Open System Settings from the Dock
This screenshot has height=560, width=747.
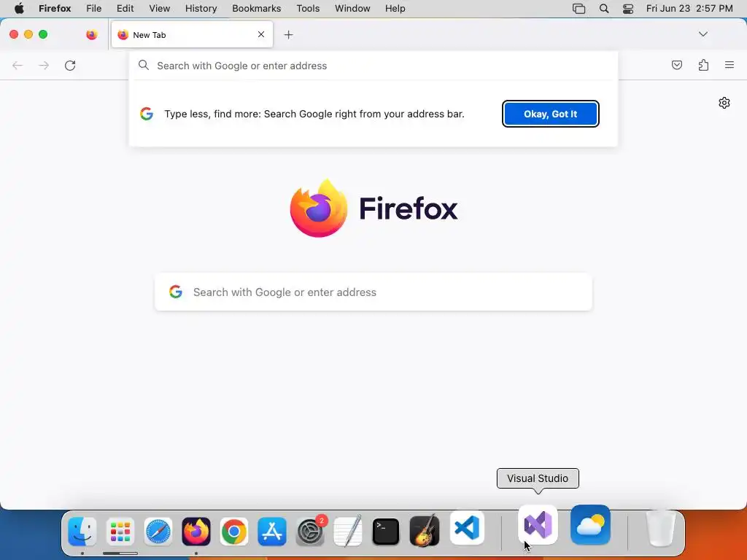pyautogui.click(x=310, y=532)
